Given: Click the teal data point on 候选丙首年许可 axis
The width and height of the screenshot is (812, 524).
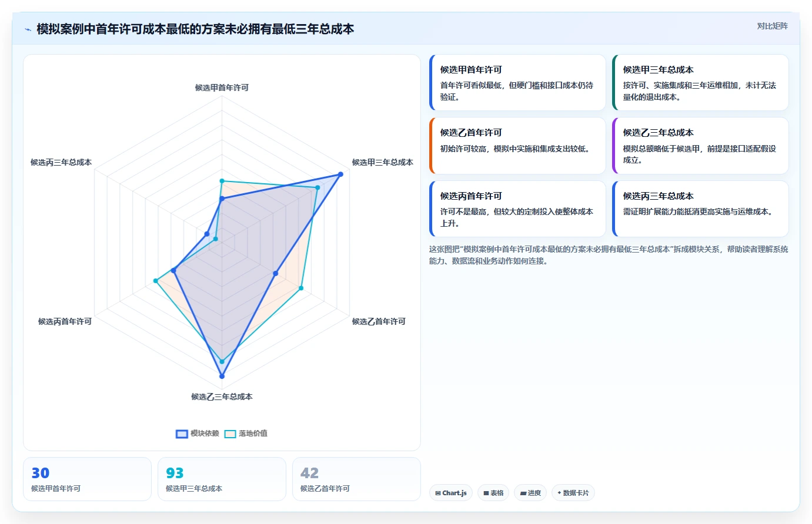Looking at the screenshot, I should (x=156, y=281).
